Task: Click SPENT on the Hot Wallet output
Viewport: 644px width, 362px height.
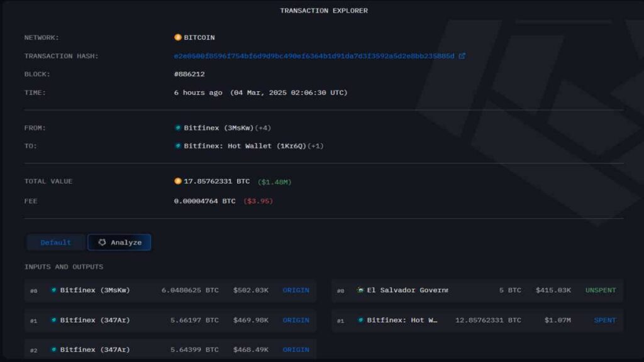Action: pos(605,320)
